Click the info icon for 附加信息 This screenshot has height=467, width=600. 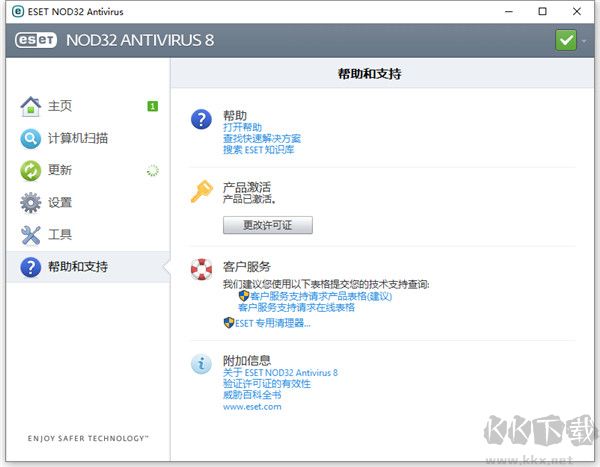pyautogui.click(x=201, y=363)
